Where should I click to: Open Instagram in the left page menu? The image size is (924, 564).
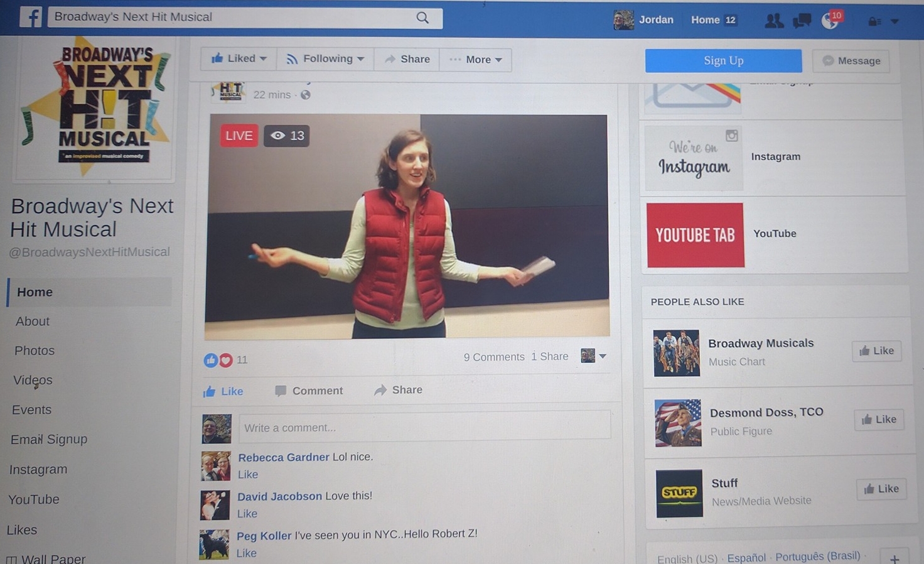38,469
